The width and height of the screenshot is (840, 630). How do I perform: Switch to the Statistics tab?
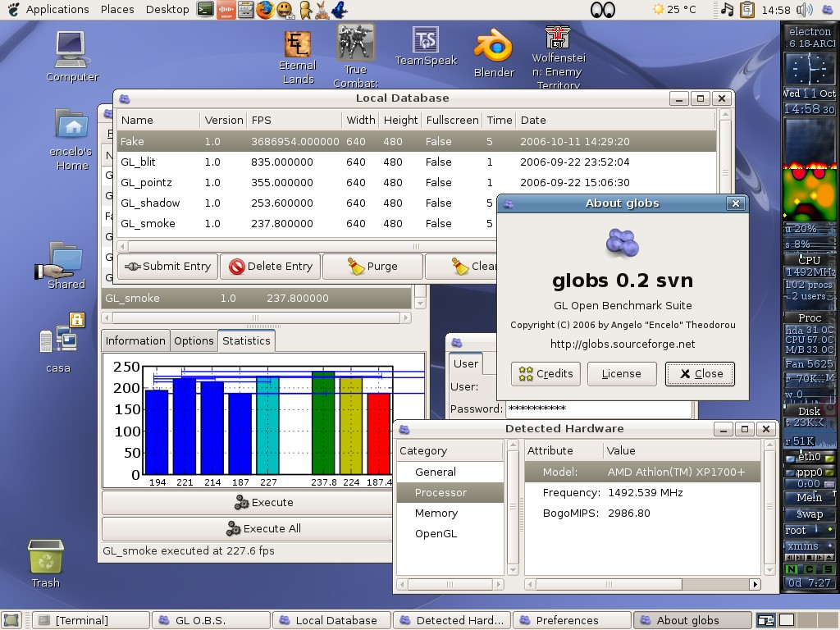click(x=246, y=340)
